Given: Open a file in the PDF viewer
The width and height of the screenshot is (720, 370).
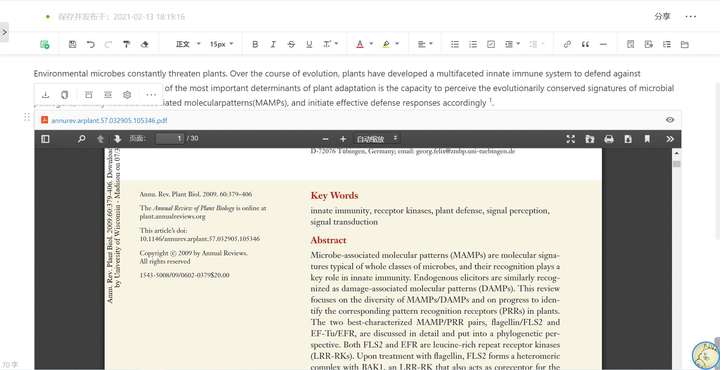Looking at the screenshot, I should pos(590,139).
